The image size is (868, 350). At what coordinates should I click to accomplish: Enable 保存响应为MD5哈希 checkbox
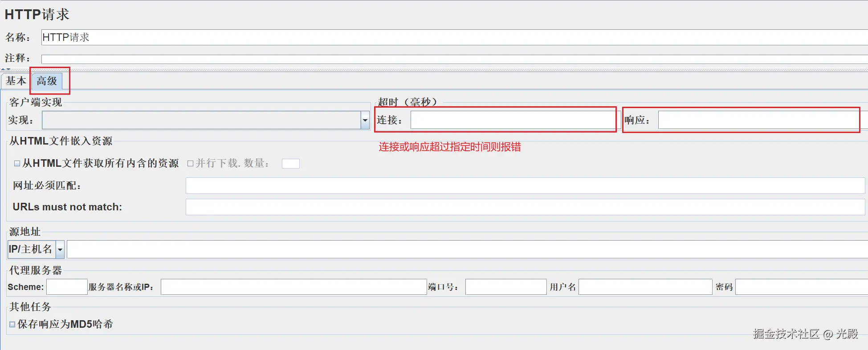(x=12, y=324)
